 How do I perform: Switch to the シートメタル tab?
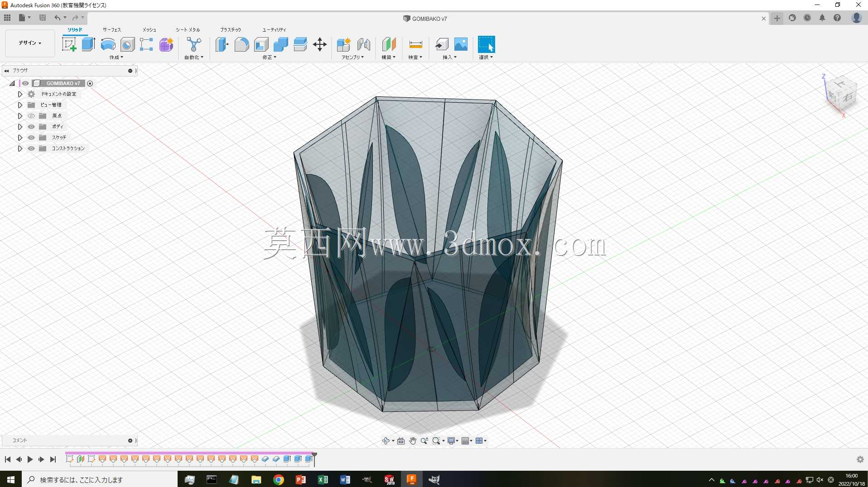pyautogui.click(x=188, y=30)
